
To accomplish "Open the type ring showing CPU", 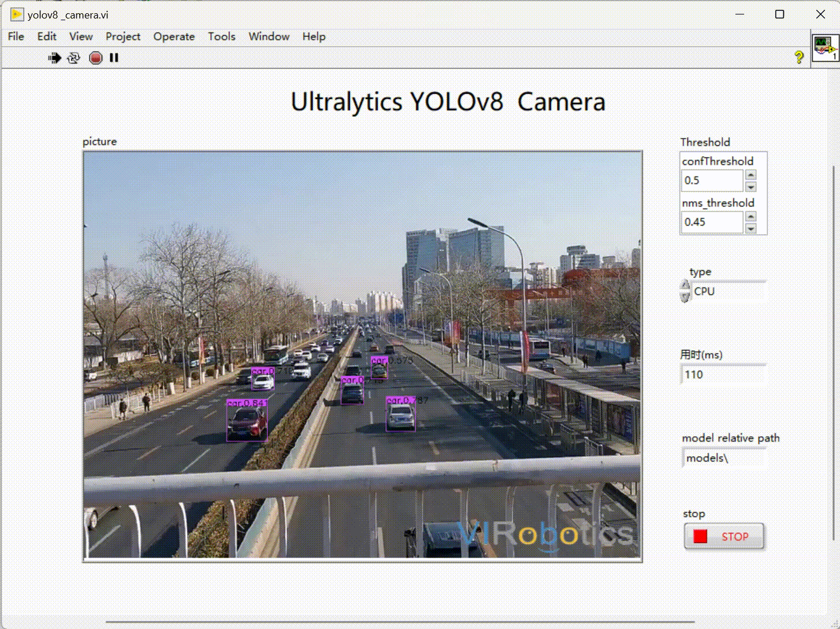I will (729, 291).
